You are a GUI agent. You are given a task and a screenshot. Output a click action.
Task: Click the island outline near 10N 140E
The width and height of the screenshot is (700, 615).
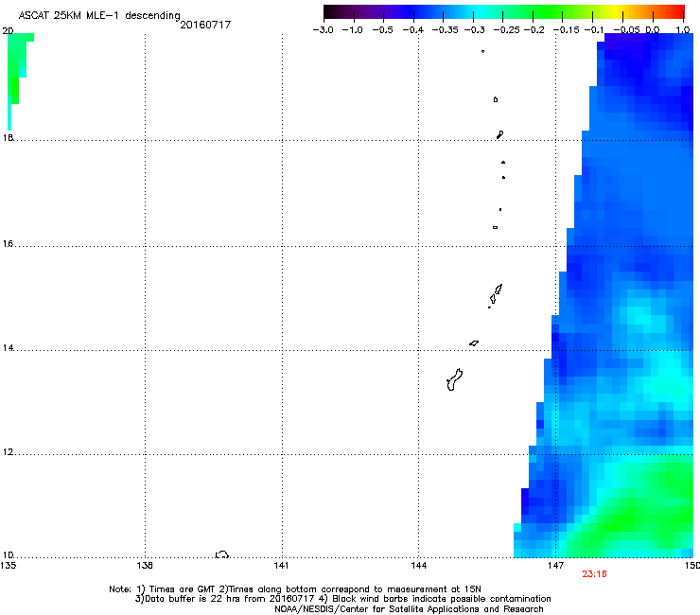point(222,554)
